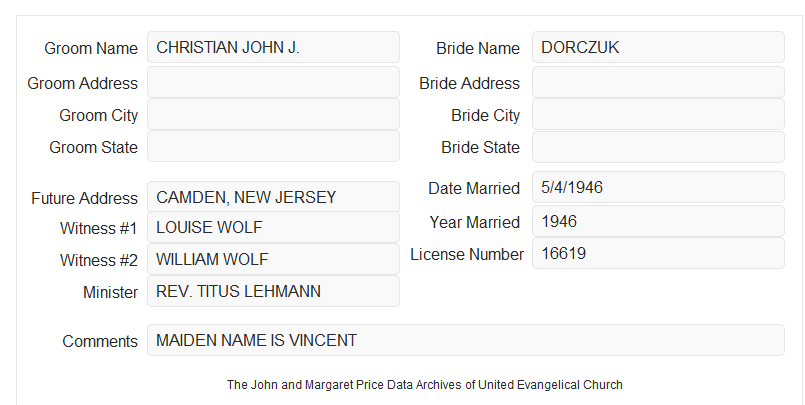Select the Groom Address input field
Screen dimensions: 805x405
tap(273, 82)
